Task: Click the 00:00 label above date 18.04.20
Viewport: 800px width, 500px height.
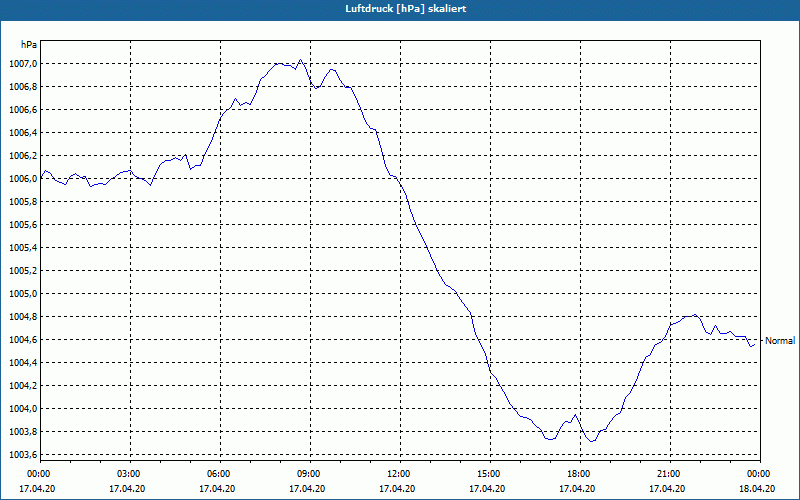Action: pyautogui.click(x=760, y=474)
